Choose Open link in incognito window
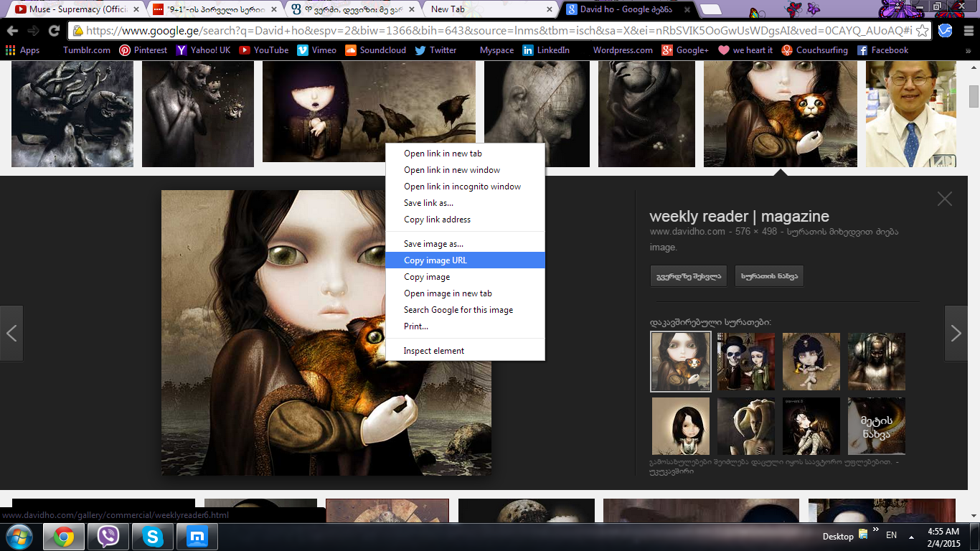Viewport: 980px width, 551px height. 465,187
